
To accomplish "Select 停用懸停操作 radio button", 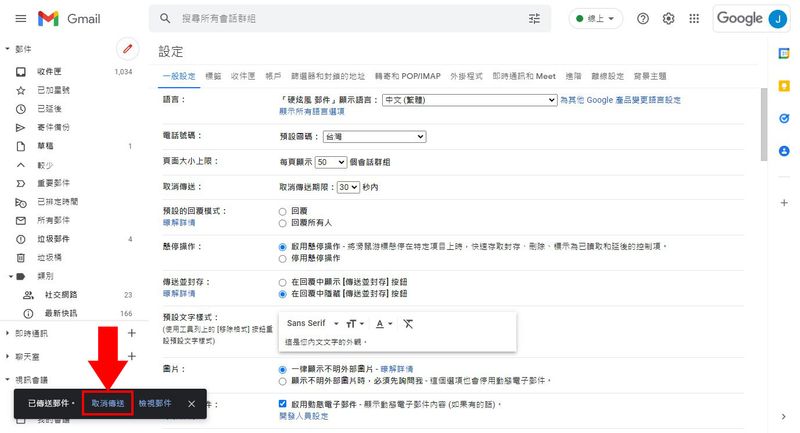I will tap(282, 259).
